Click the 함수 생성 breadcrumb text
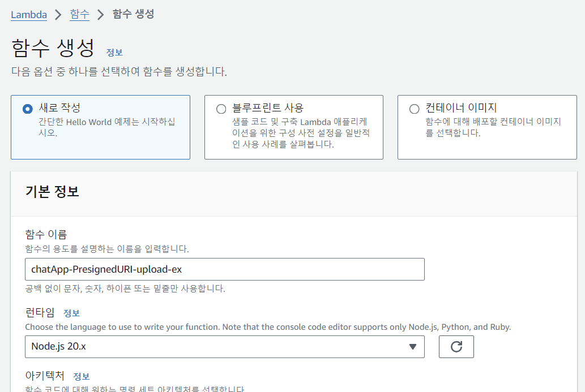Screen dimensions: 585x392 pos(133,14)
